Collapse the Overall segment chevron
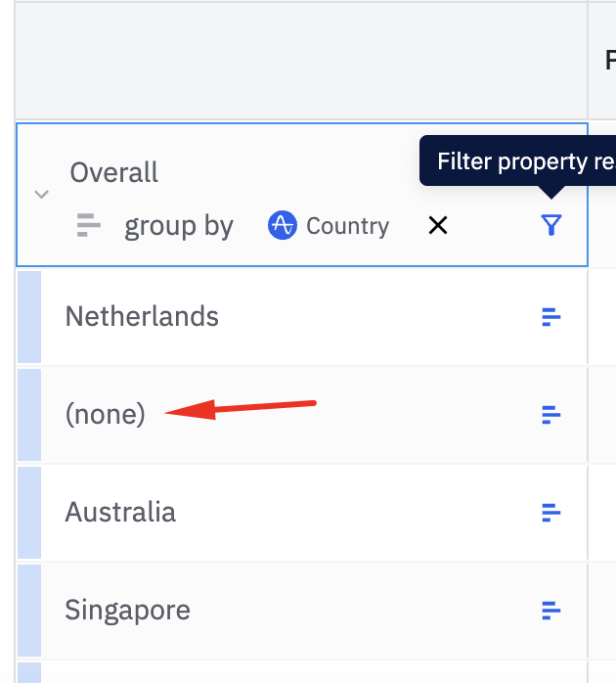The width and height of the screenshot is (616, 683). coord(41,194)
